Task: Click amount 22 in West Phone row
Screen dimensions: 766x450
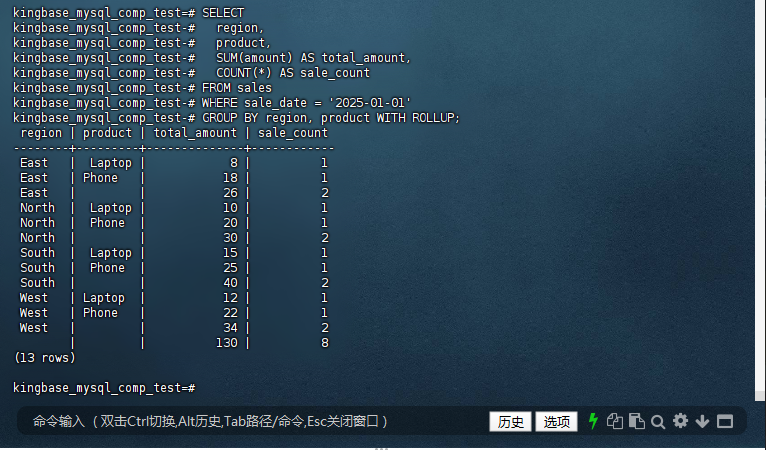Action: [230, 313]
